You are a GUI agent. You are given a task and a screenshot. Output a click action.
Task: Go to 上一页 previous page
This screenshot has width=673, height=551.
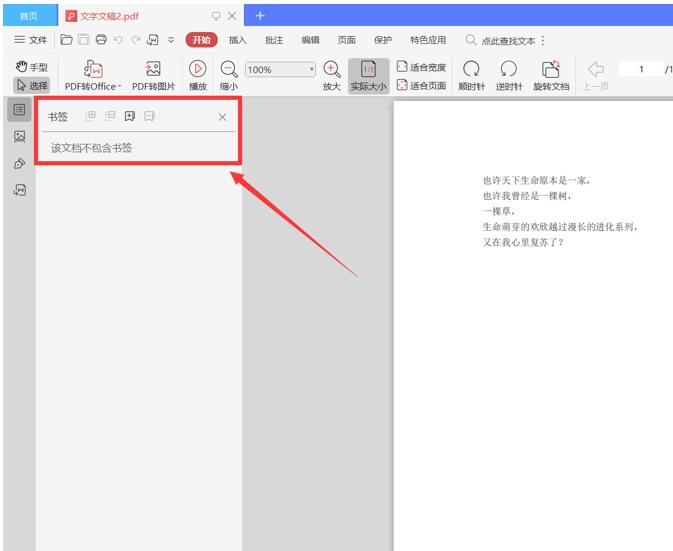coord(596,76)
